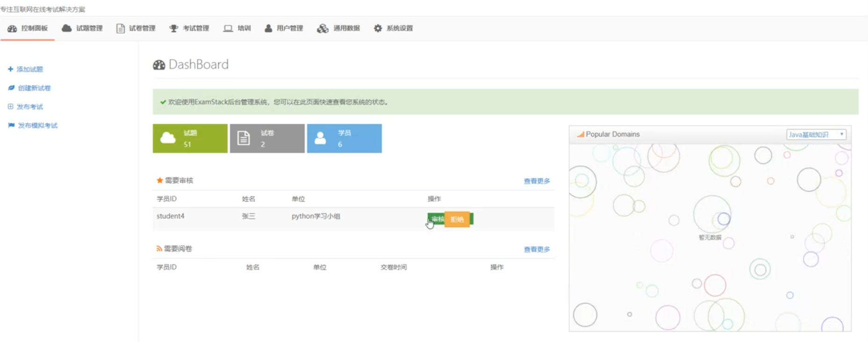Click the Popular Domains panel title

click(x=613, y=134)
